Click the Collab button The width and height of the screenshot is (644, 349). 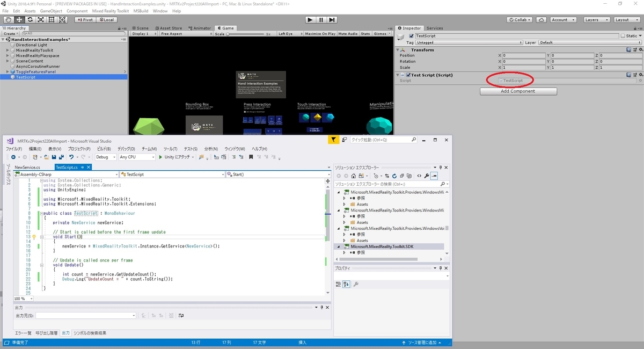coord(521,20)
